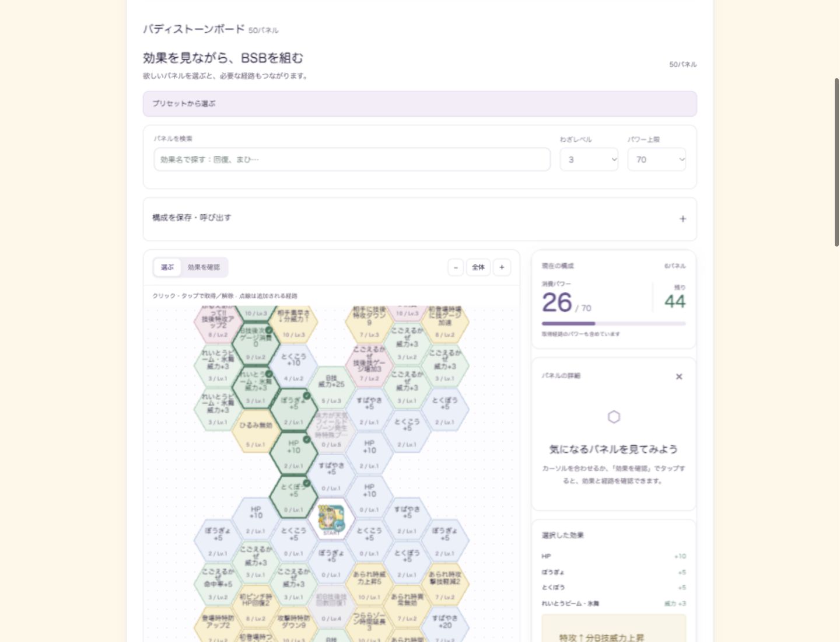Open the わざレベル dropdown
The image size is (840, 642).
click(x=589, y=159)
